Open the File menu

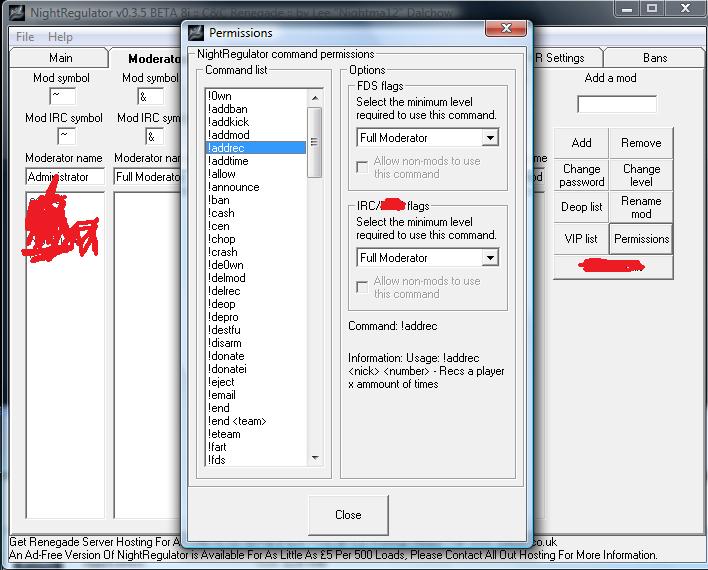25,37
